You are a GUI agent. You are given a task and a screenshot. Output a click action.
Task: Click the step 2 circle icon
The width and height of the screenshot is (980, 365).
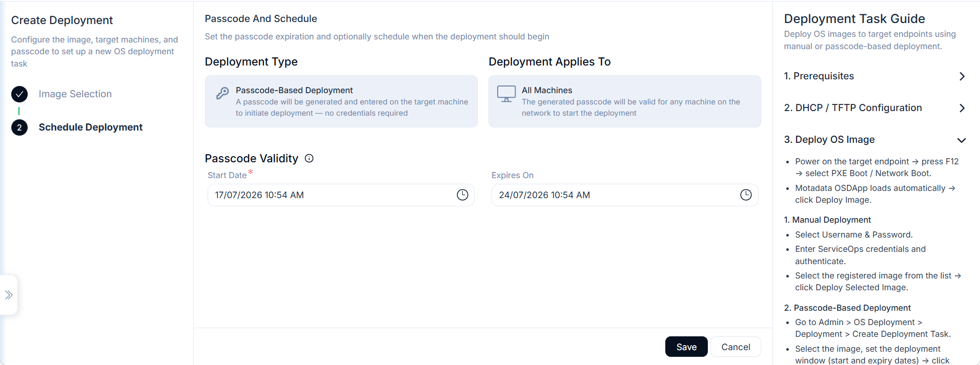pyautogui.click(x=19, y=127)
